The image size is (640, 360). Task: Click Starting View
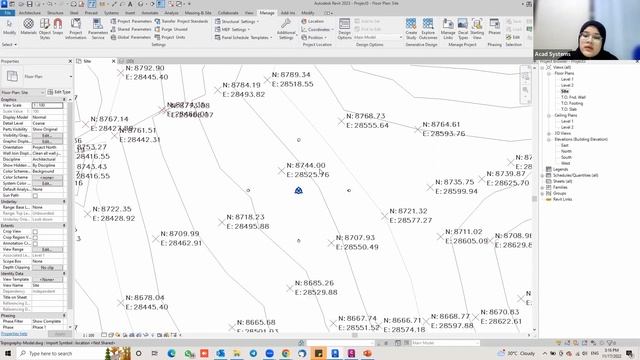point(477,29)
